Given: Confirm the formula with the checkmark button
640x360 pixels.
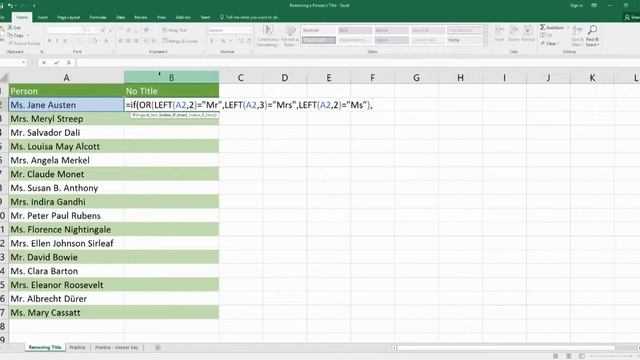Looking at the screenshot, I should pos(56,62).
